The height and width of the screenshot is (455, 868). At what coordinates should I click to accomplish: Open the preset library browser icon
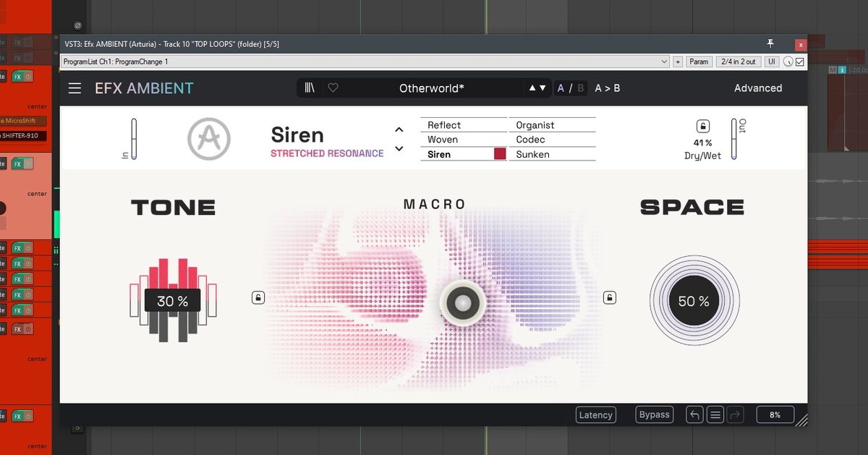click(310, 88)
